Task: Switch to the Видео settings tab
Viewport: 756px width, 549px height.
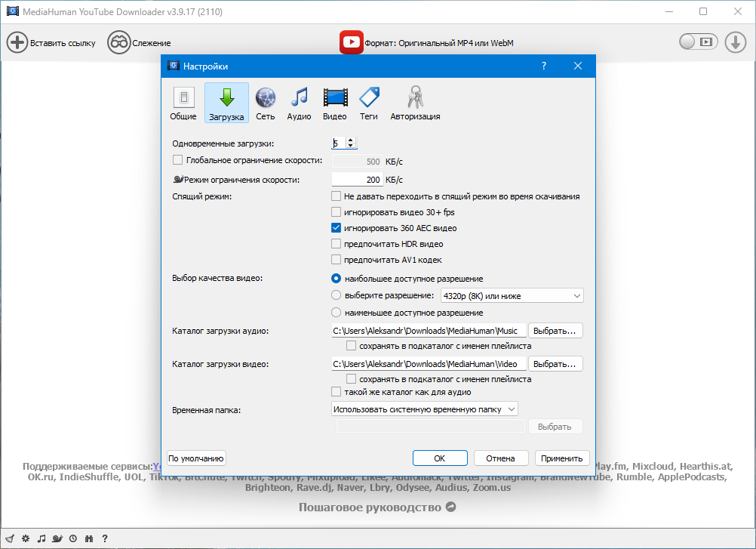Action: point(335,103)
